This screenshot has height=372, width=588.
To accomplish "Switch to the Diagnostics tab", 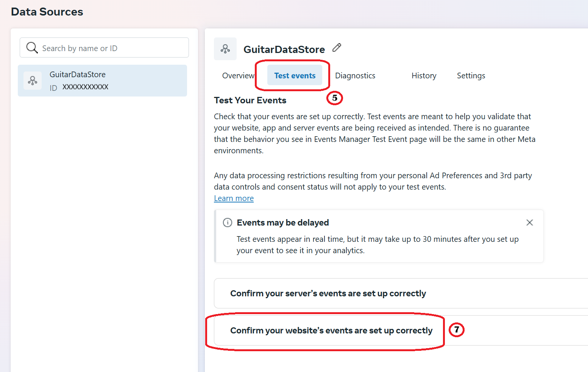I will pos(355,76).
